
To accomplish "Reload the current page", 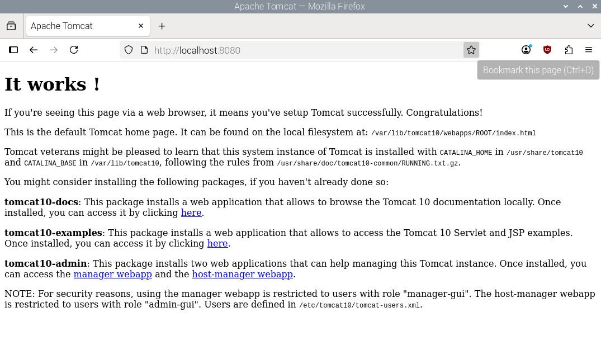I will 74,50.
